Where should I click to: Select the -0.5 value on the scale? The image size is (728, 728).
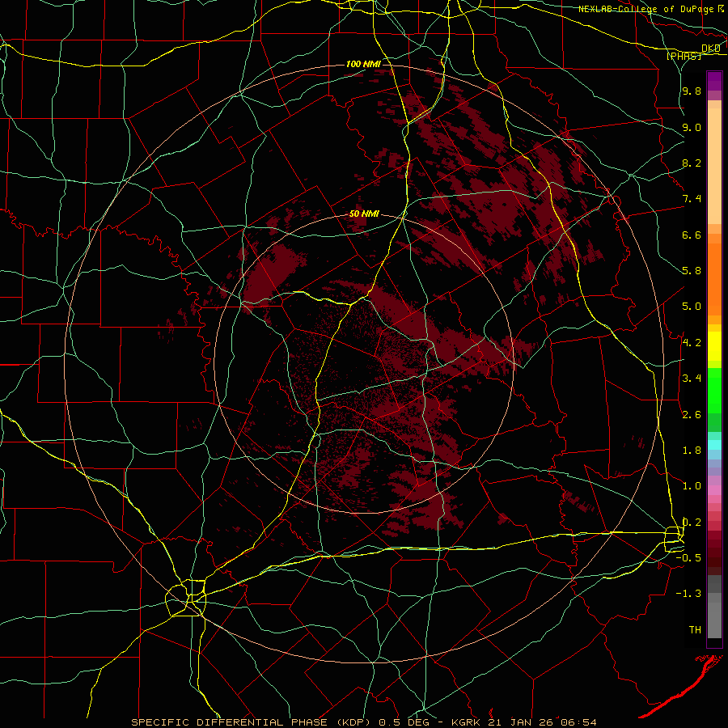(688, 558)
